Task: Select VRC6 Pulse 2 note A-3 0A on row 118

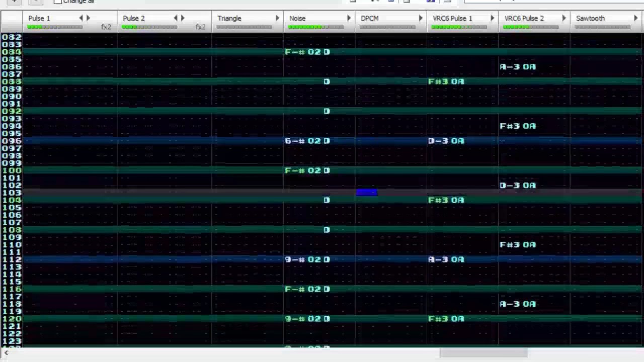Action: point(518,304)
